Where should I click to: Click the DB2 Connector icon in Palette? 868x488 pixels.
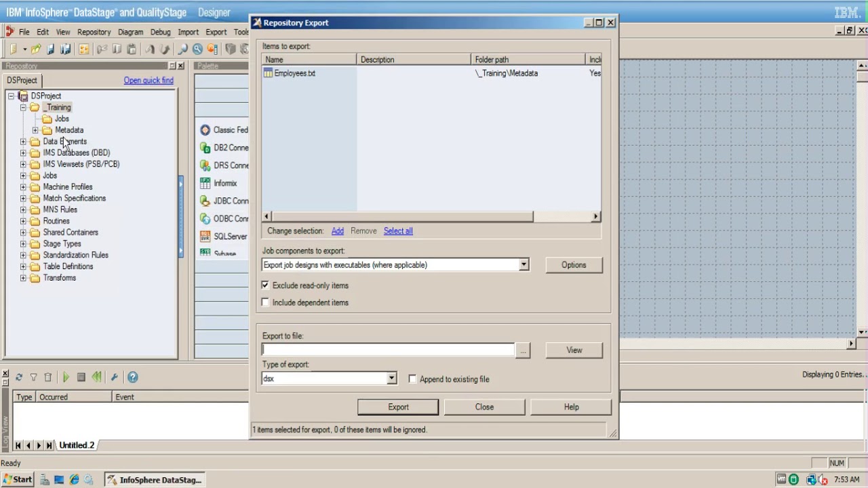[205, 148]
